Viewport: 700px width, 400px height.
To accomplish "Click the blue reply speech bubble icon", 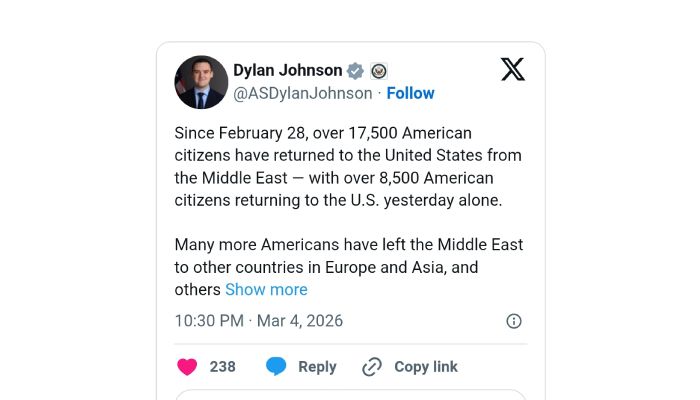I will [276, 367].
